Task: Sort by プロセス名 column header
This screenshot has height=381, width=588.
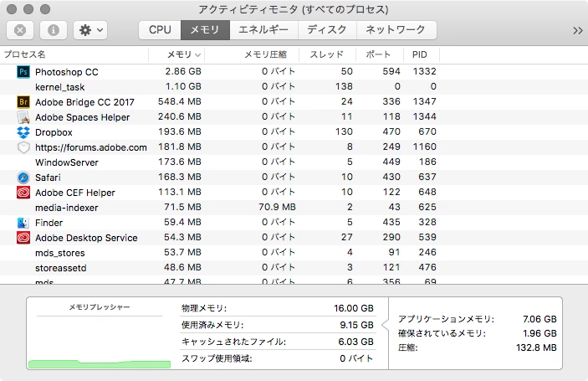Action: coord(74,54)
